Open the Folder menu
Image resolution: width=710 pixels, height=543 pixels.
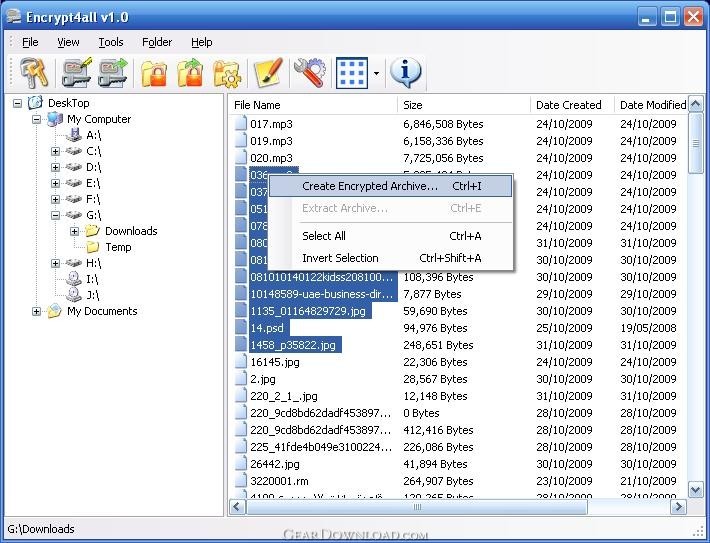(x=157, y=42)
